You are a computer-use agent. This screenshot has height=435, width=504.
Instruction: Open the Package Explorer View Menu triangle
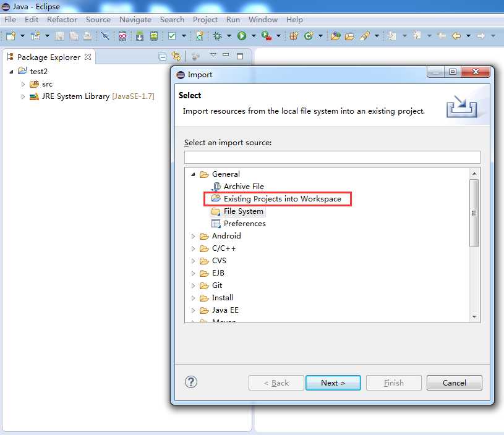pos(213,55)
